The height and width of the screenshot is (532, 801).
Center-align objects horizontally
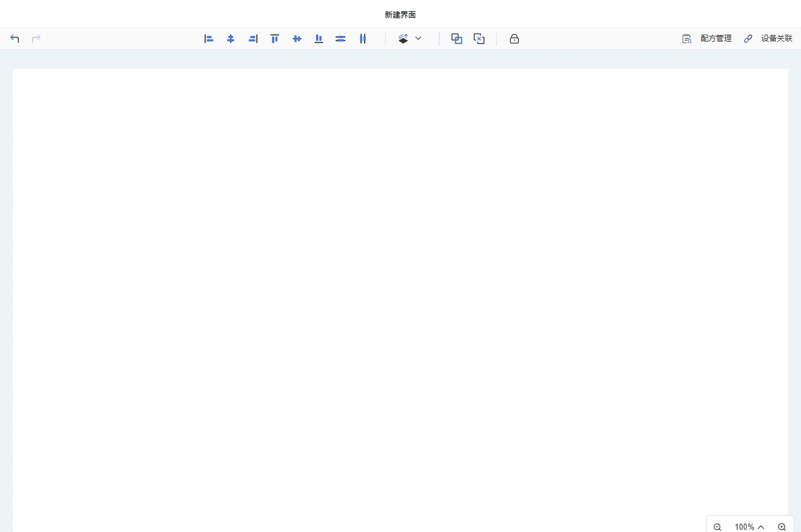pos(231,39)
